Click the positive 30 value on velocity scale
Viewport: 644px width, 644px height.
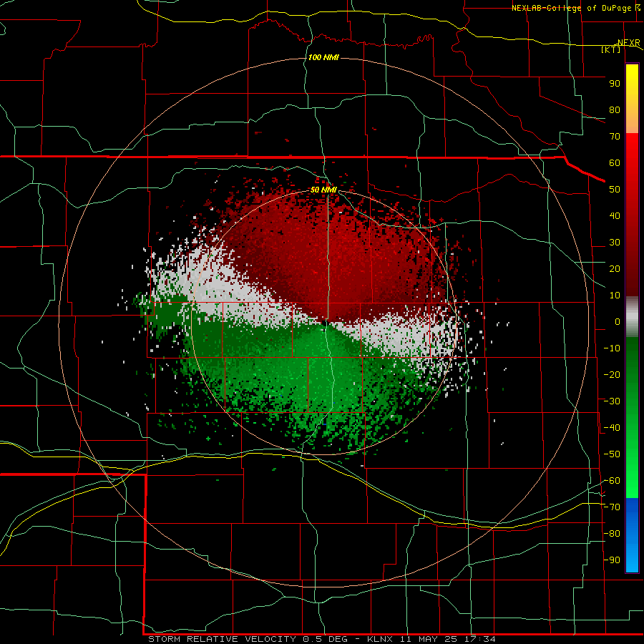tap(615, 243)
